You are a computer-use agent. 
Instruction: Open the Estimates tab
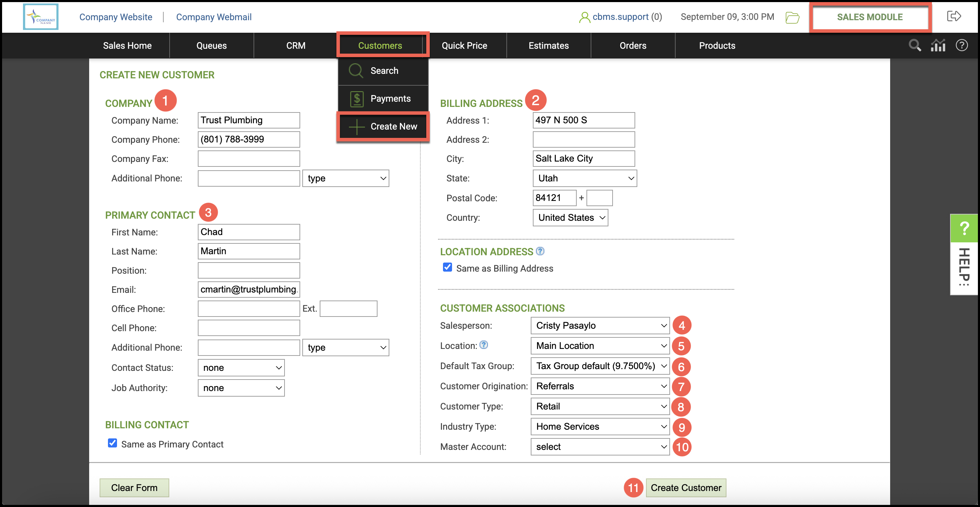(548, 46)
